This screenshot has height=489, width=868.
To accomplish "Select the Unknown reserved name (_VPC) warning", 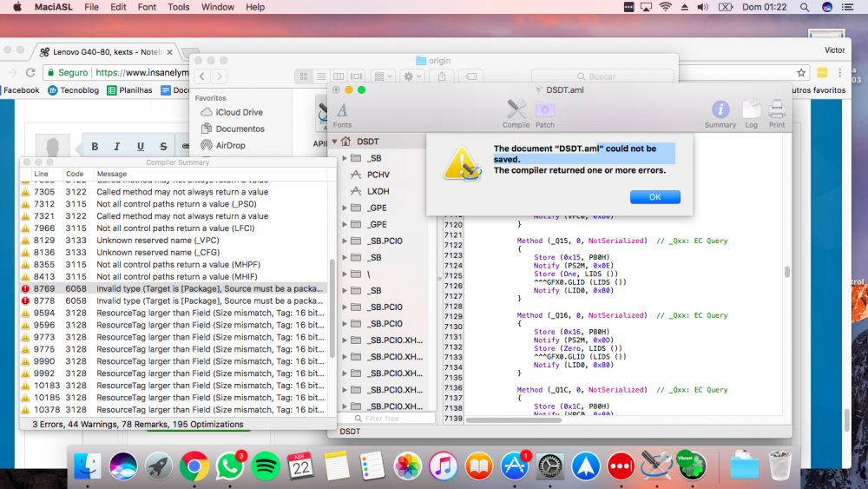I will coord(174,241).
